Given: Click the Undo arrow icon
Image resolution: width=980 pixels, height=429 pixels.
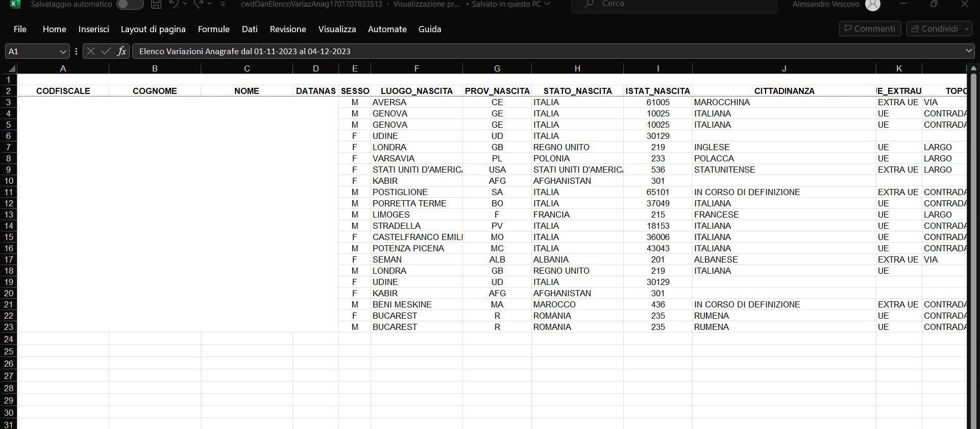Looking at the screenshot, I should point(174,4).
